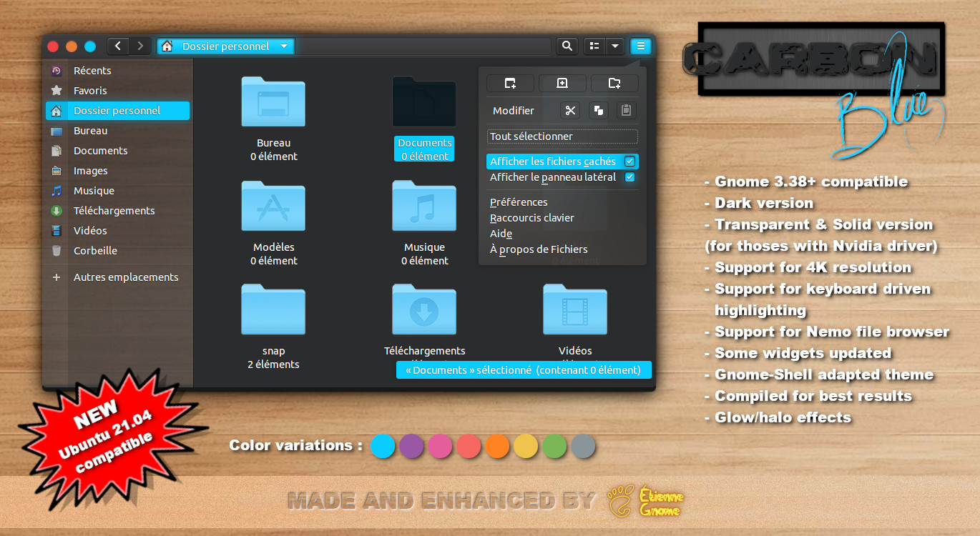Go back with the left arrow button
This screenshot has width=980, height=536.
tap(118, 46)
